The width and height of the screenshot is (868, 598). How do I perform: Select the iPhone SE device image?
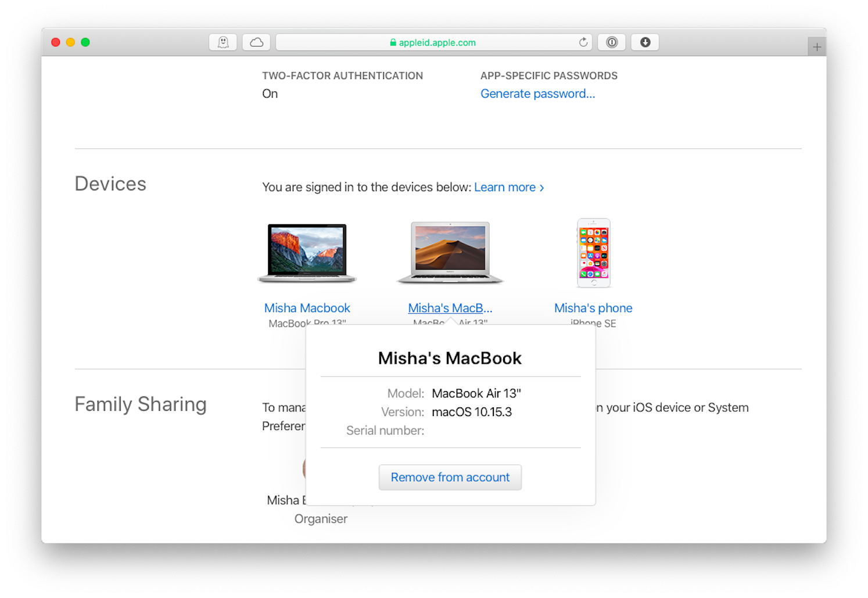pyautogui.click(x=593, y=253)
